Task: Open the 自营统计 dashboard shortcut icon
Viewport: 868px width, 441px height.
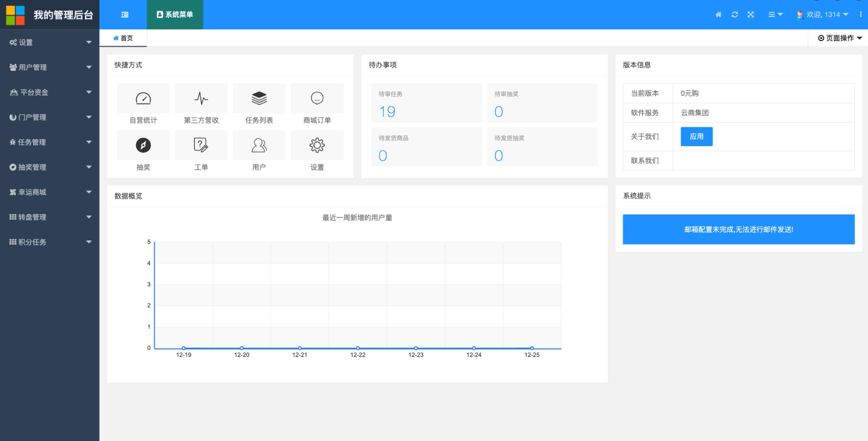Action: [x=143, y=98]
